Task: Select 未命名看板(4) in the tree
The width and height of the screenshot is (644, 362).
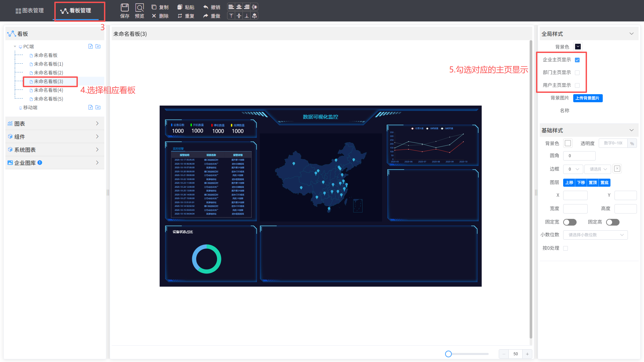Action: point(48,90)
